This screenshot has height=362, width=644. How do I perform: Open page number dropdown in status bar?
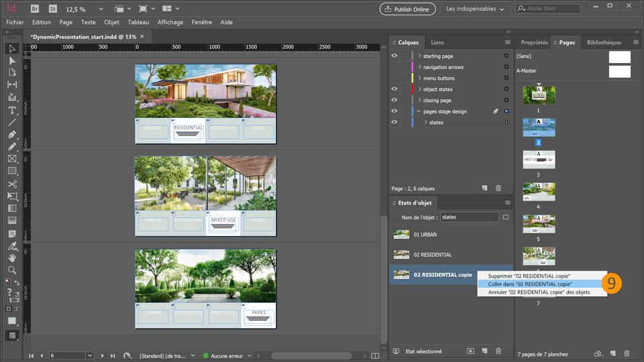(x=89, y=355)
